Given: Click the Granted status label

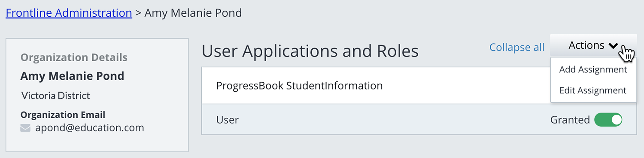Looking at the screenshot, I should [x=570, y=120].
